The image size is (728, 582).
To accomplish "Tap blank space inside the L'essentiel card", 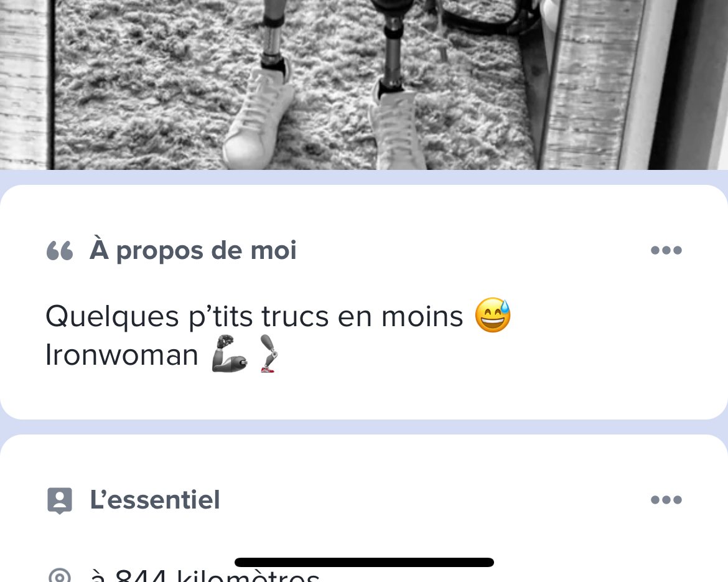I will (464, 534).
